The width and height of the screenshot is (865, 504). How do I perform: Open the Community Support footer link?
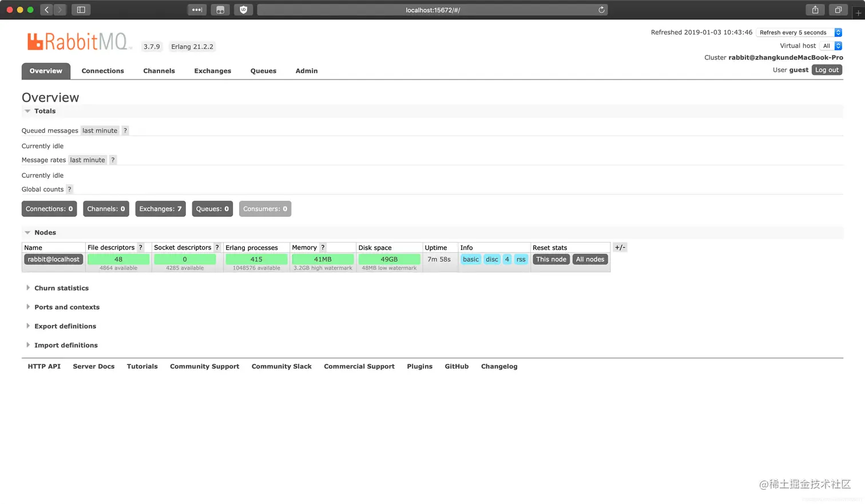click(x=205, y=367)
